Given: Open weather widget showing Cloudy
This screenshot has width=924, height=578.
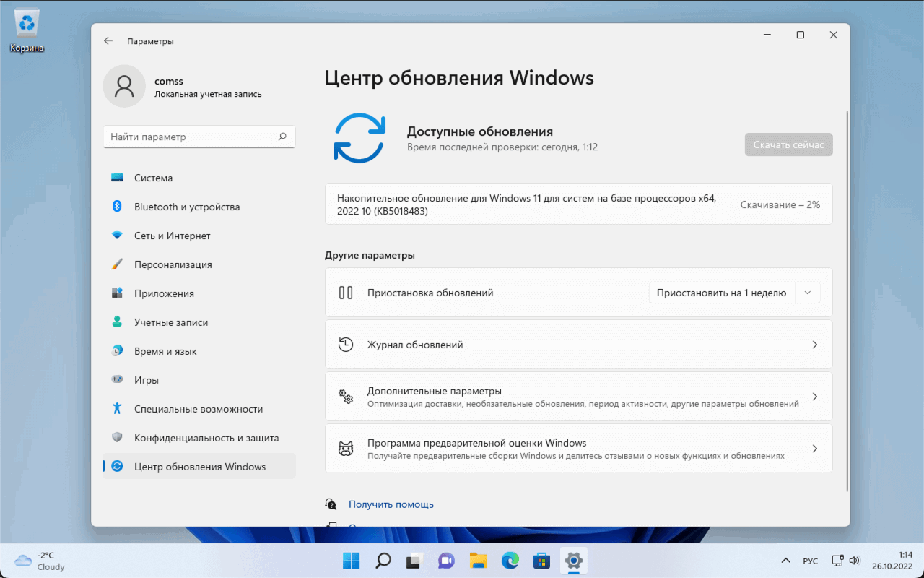Looking at the screenshot, I should 40,561.
